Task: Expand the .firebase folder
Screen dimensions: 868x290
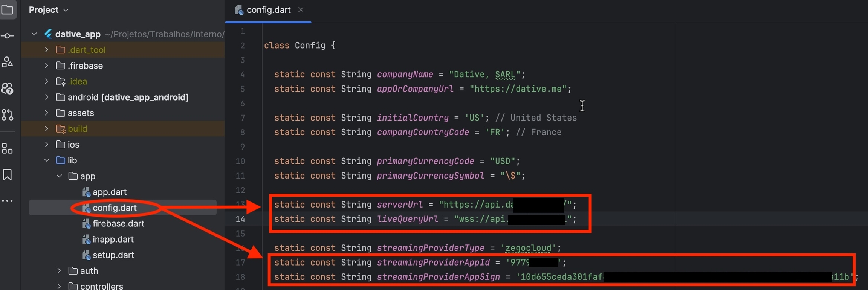Action: pos(46,66)
